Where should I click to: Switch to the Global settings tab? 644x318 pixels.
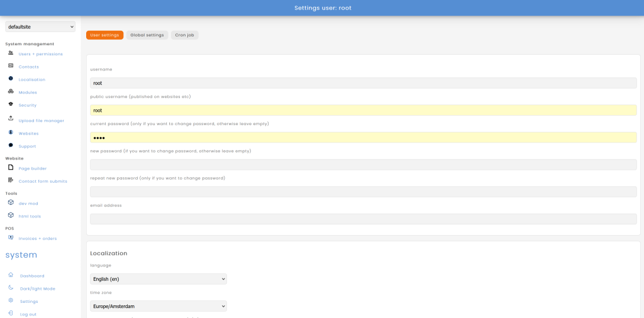pos(147,35)
